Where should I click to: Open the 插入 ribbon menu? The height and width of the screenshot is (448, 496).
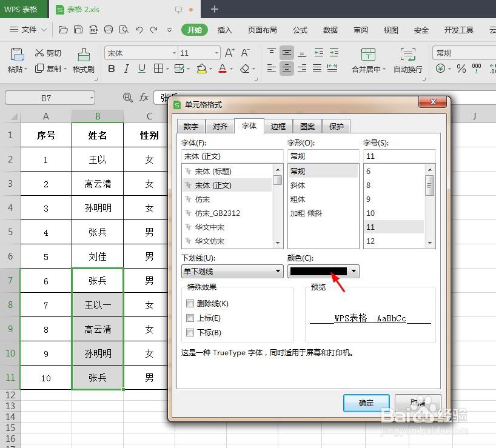coord(225,29)
